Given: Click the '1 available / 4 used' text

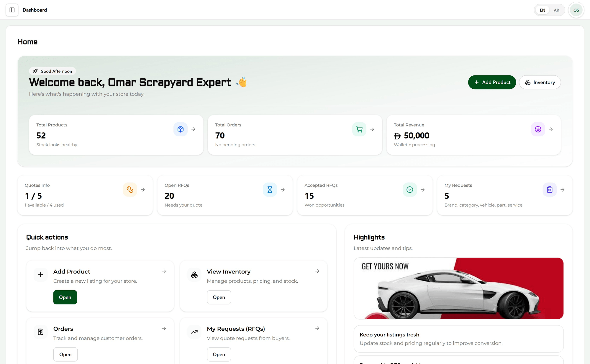Looking at the screenshot, I should tap(44, 205).
